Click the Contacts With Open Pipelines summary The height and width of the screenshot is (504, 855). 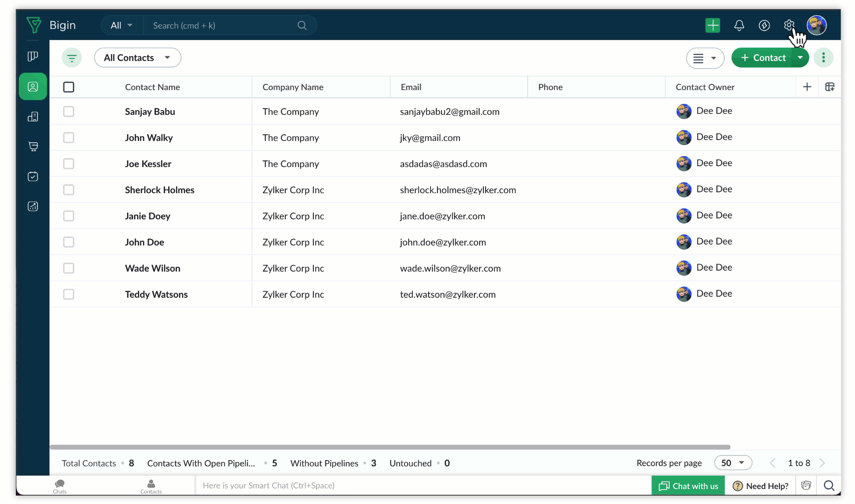pos(212,463)
